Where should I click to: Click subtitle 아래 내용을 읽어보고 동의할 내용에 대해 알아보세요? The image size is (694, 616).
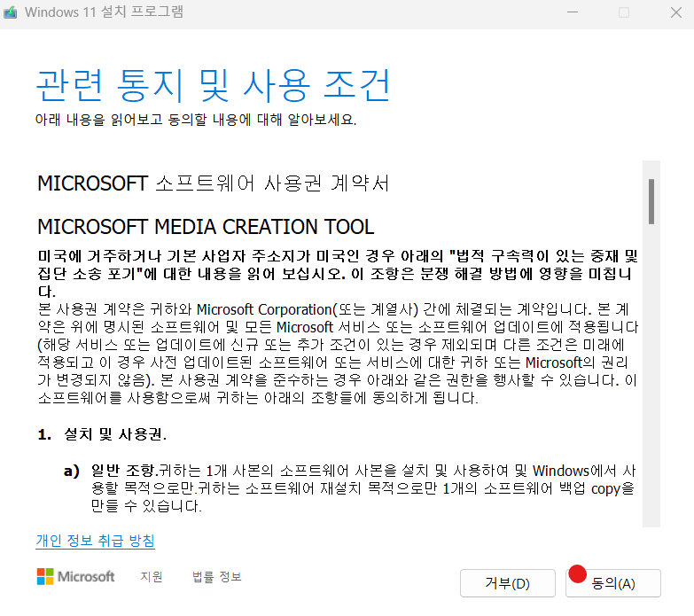pyautogui.click(x=196, y=120)
